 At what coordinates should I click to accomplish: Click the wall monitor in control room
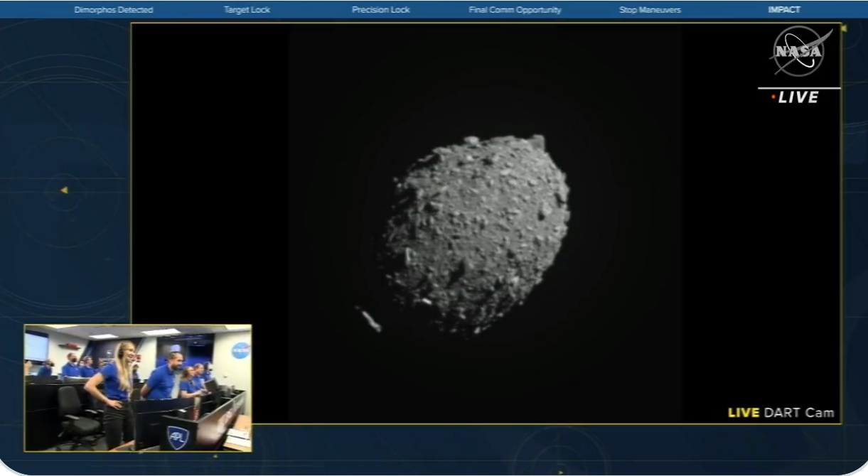click(36, 347)
